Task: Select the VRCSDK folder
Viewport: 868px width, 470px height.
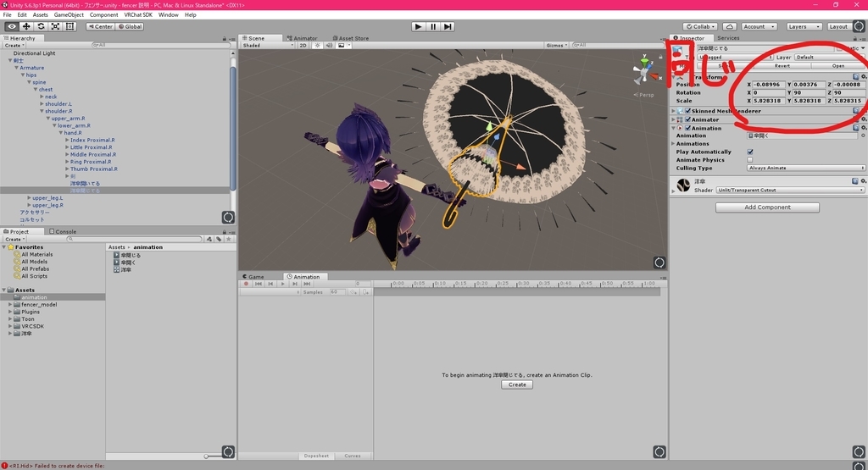Action: pyautogui.click(x=33, y=326)
